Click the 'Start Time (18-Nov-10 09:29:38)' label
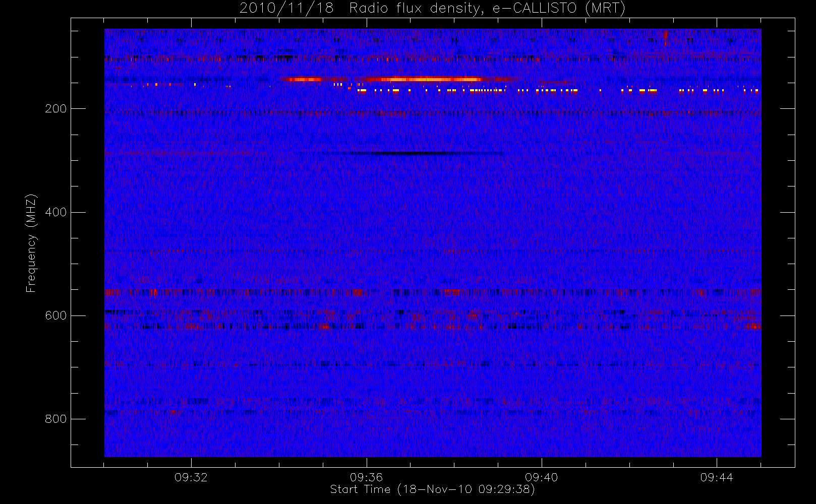 coord(432,489)
